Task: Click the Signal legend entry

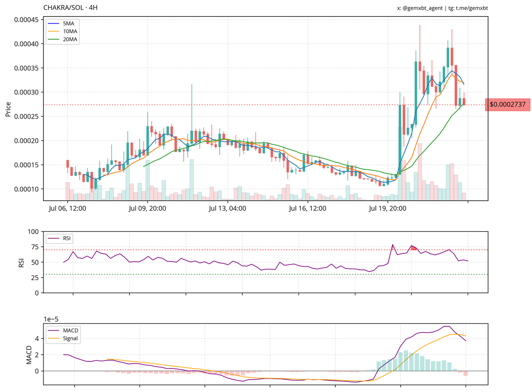Action: point(63,338)
